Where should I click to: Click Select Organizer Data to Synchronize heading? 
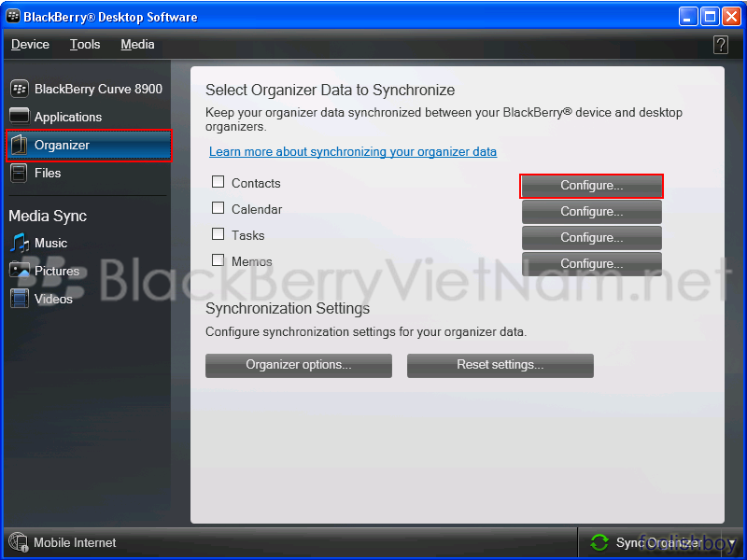[x=331, y=90]
